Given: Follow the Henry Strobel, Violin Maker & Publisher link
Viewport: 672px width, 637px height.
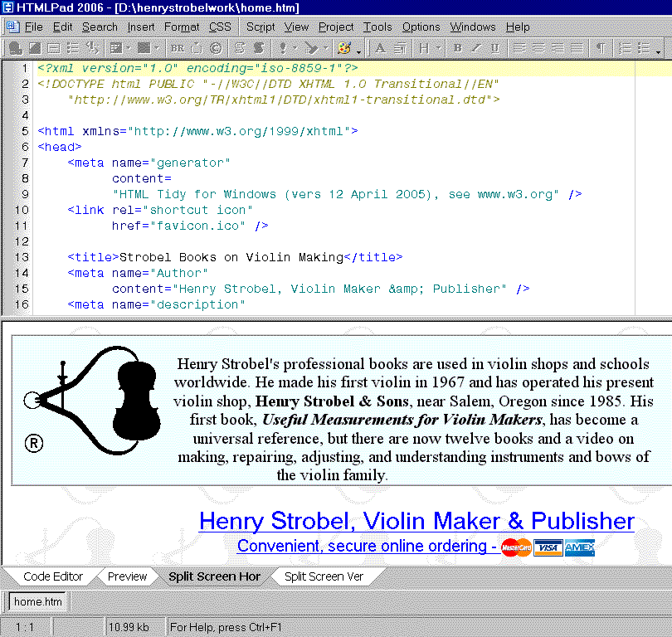Looking at the screenshot, I should click(416, 521).
